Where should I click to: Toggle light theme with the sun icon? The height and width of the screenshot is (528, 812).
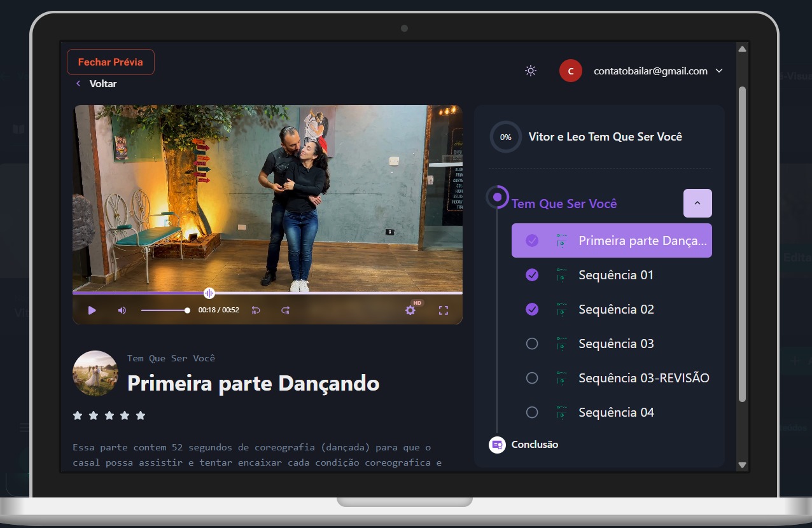tap(531, 71)
